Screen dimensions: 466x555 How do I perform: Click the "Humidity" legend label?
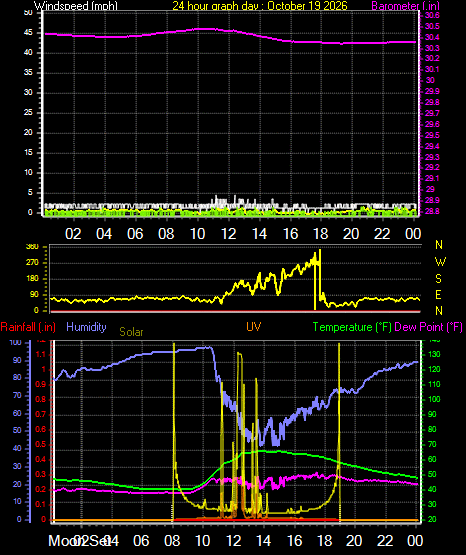[x=86, y=327]
